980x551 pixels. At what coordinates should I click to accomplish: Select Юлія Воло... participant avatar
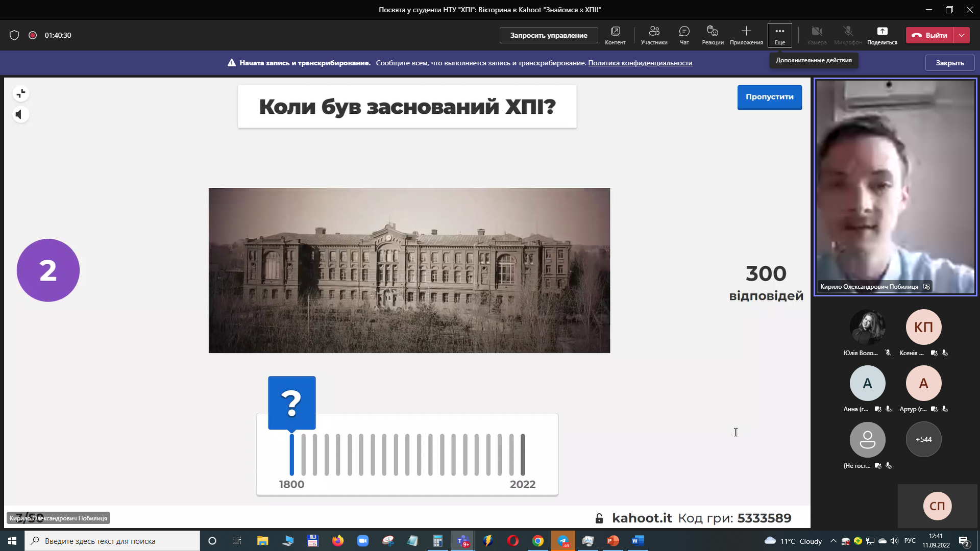pyautogui.click(x=867, y=327)
